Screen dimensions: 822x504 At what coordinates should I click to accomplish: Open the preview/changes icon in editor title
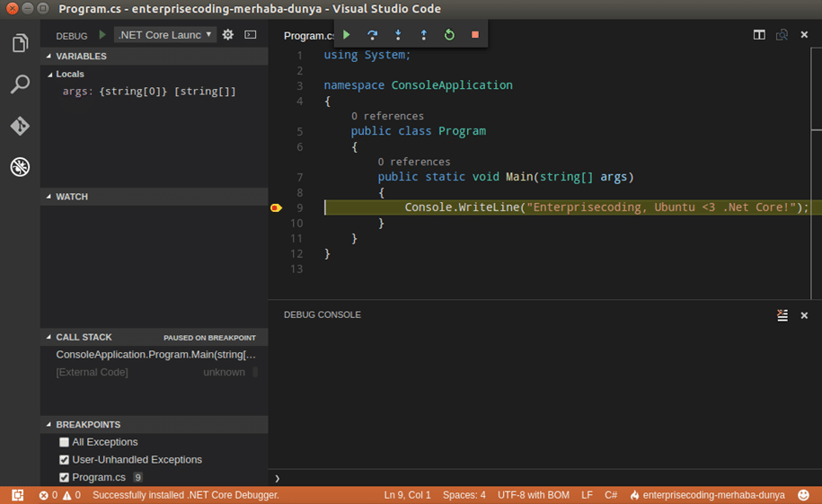(x=782, y=35)
